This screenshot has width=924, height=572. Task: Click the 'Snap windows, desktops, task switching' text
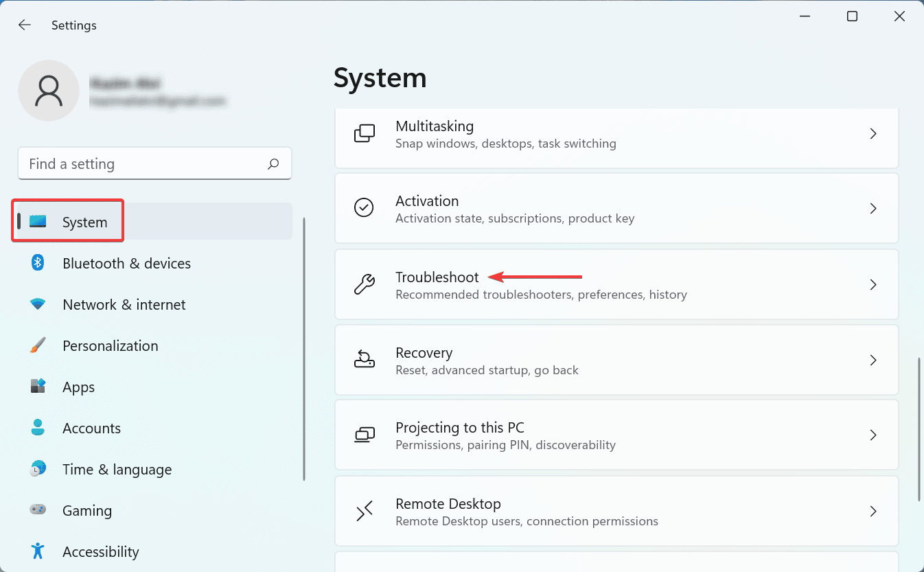(506, 144)
